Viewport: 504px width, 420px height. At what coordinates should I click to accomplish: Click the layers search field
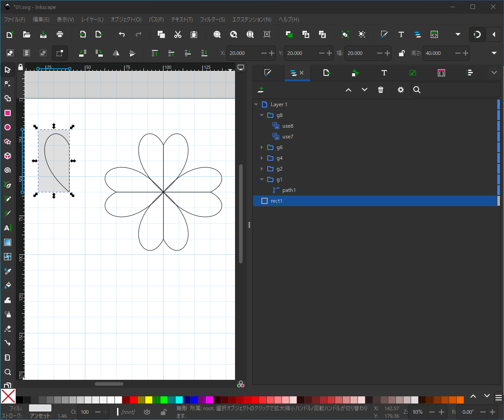click(456, 90)
